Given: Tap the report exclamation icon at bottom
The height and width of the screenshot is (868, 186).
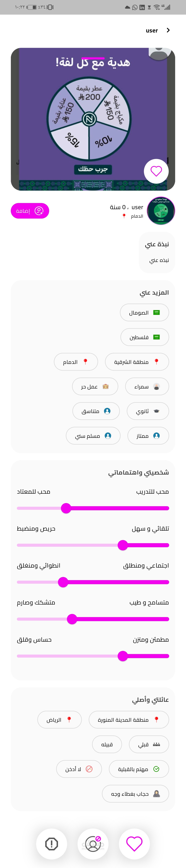Looking at the screenshot, I should (52, 844).
